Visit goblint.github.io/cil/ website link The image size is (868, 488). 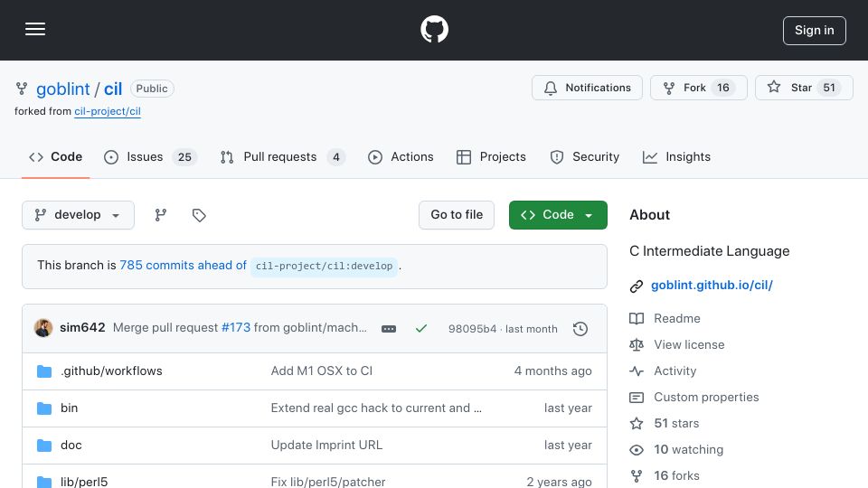click(x=712, y=286)
